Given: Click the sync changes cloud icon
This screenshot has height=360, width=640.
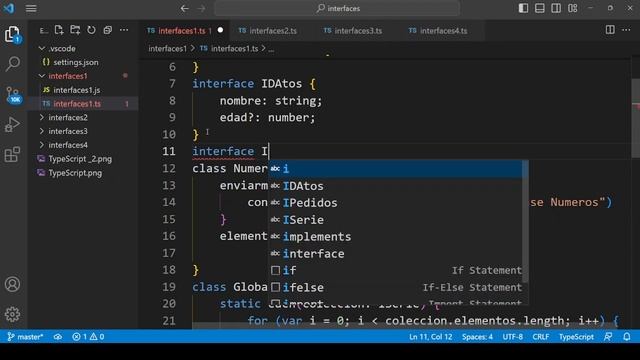Looking at the screenshot, I should tap(58, 337).
